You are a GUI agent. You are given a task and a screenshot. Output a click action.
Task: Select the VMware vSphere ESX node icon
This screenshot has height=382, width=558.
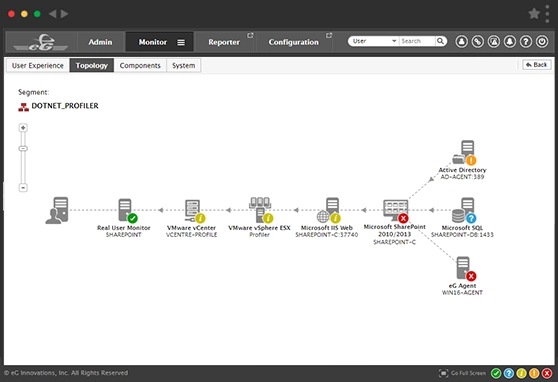point(261,210)
